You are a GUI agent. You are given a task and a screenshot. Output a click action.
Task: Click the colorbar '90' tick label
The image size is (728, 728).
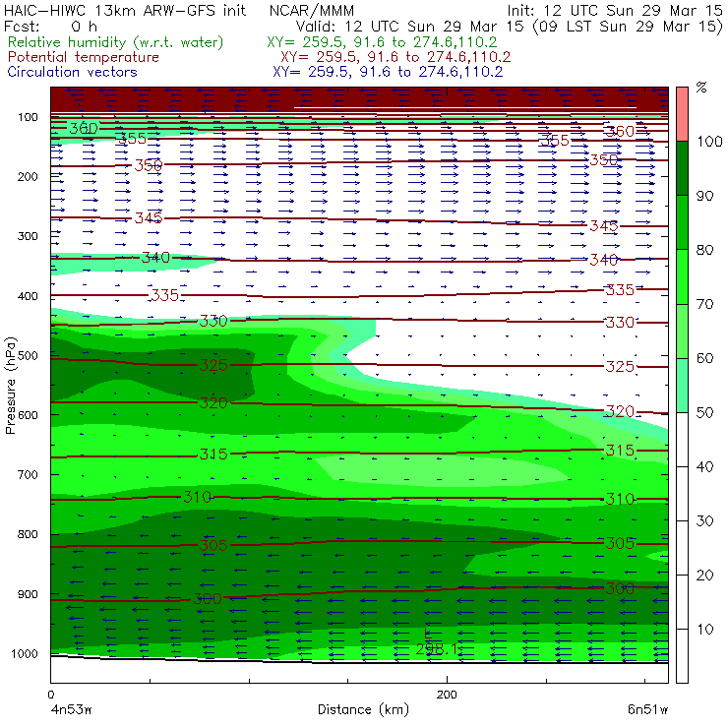tap(704, 196)
